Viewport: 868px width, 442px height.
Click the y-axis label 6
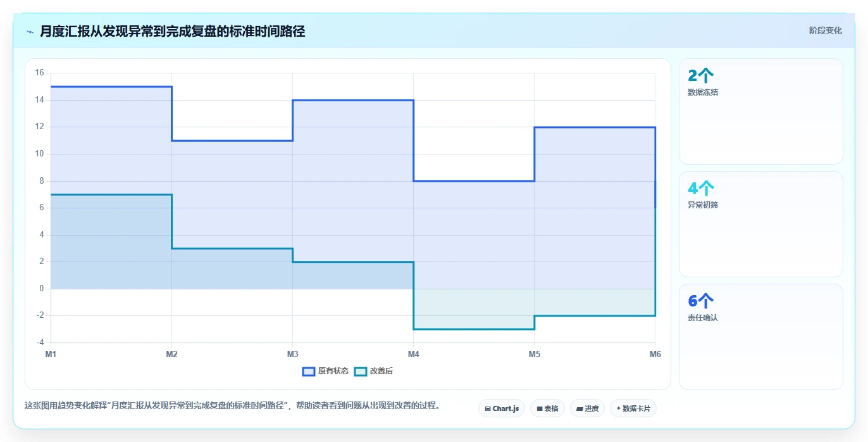pos(41,208)
